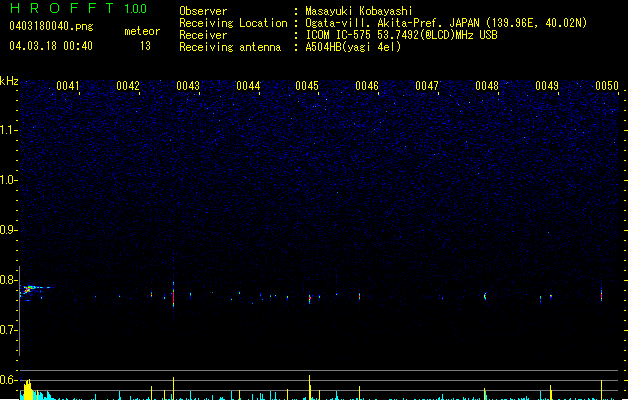Click the 0046 time marker

click(x=367, y=86)
